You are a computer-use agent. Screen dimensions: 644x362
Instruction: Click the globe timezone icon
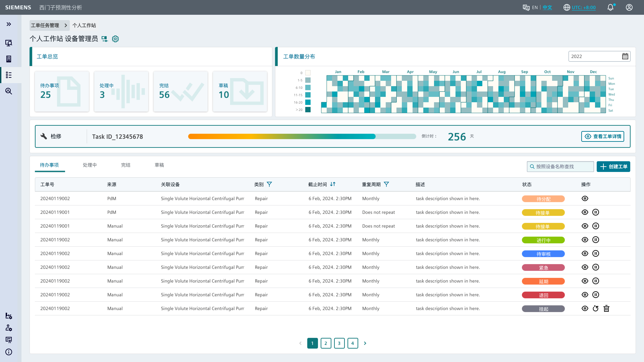pos(567,8)
